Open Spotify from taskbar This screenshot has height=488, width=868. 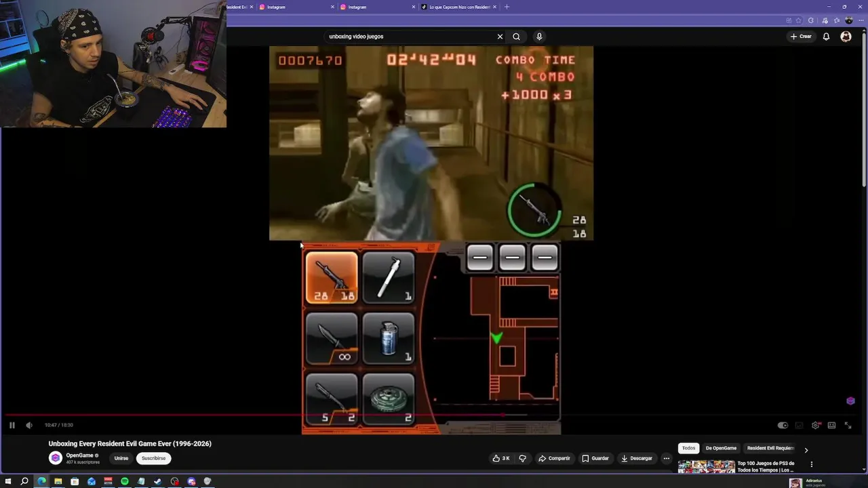(x=125, y=481)
